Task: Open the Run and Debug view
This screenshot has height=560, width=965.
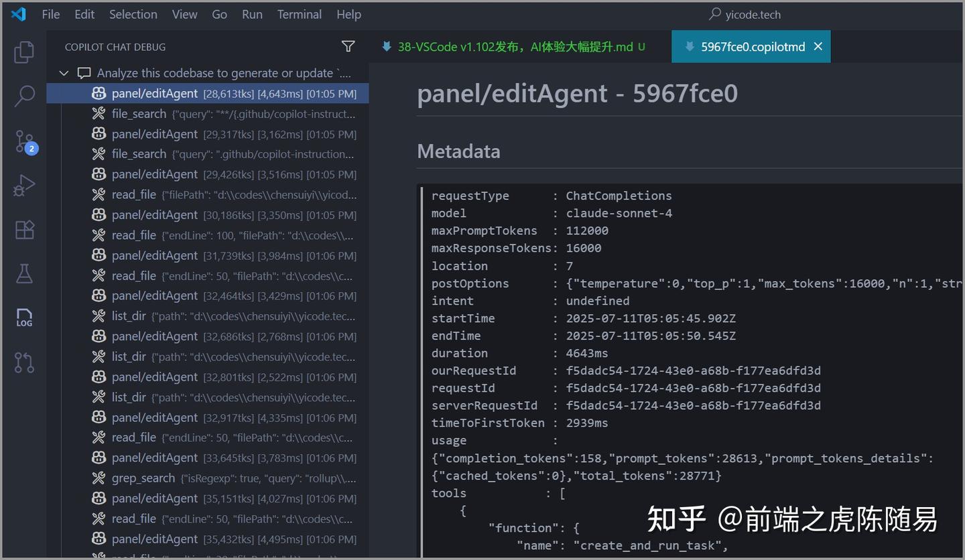Action: (x=24, y=186)
